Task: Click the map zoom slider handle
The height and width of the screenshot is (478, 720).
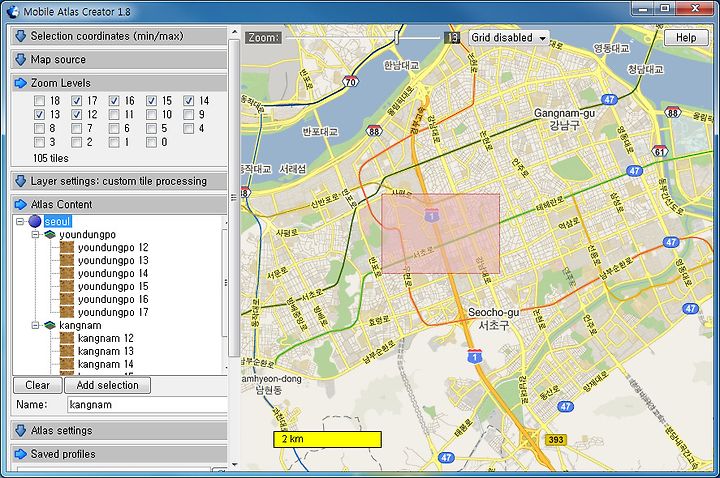Action: (x=396, y=38)
